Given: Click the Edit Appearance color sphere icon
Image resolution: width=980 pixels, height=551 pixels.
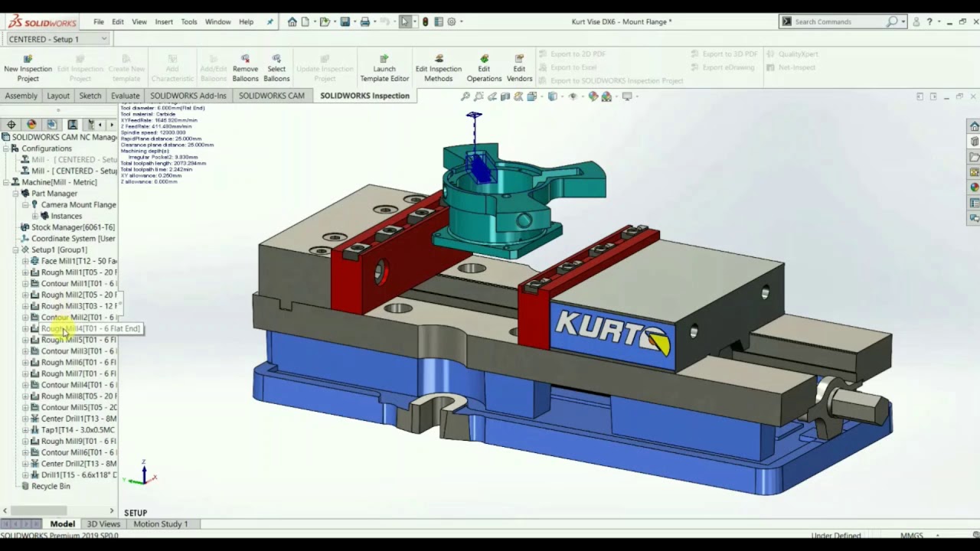Looking at the screenshot, I should [x=593, y=96].
